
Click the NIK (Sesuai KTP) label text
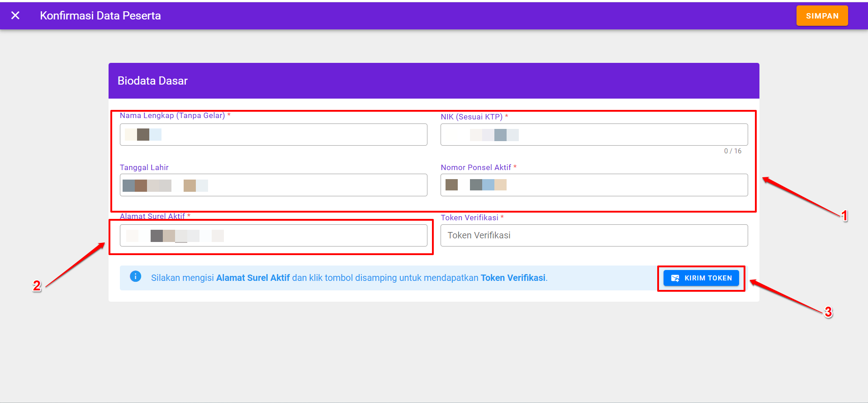[471, 117]
